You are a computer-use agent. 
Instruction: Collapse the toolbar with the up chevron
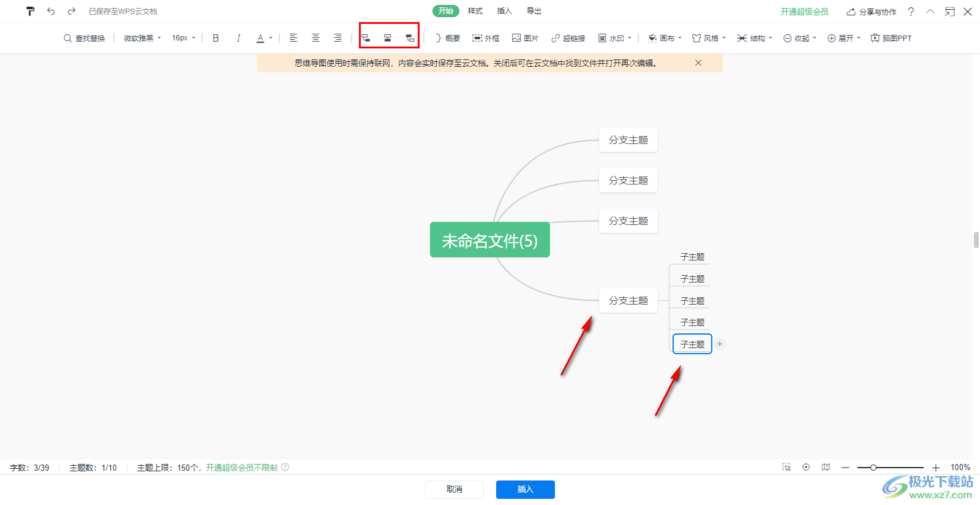(930, 12)
